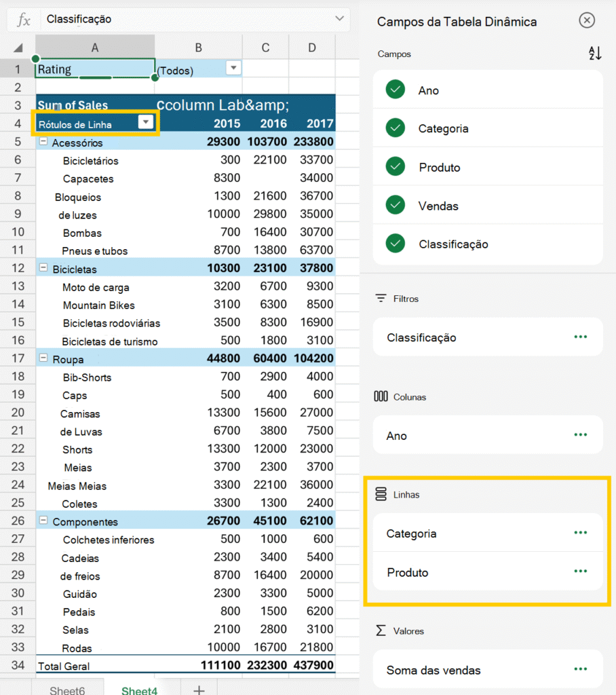Open the Rótulos de Linha filter dropdown

click(x=145, y=122)
